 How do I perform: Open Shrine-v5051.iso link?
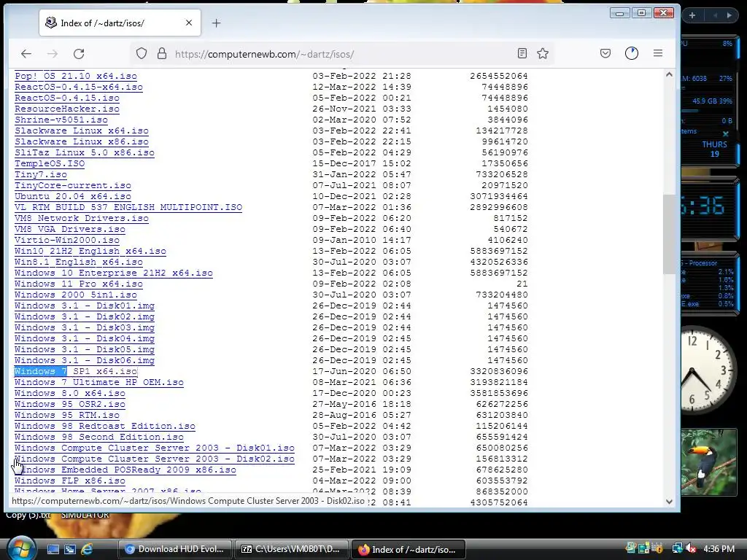coord(61,120)
